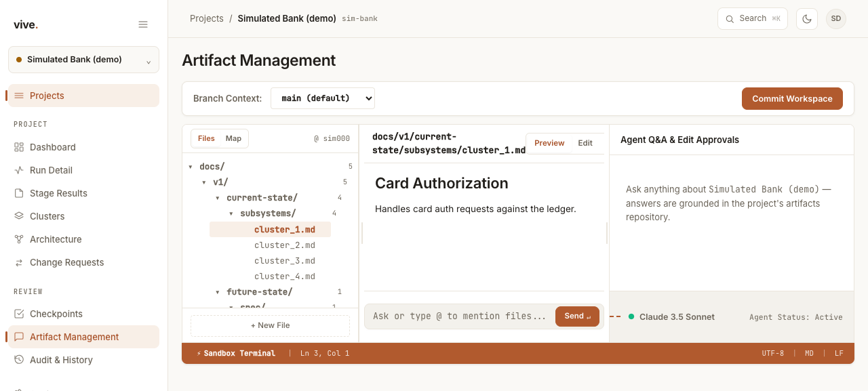The image size is (868, 391).
Task: Click the MD language indicator
Action: (x=809, y=353)
